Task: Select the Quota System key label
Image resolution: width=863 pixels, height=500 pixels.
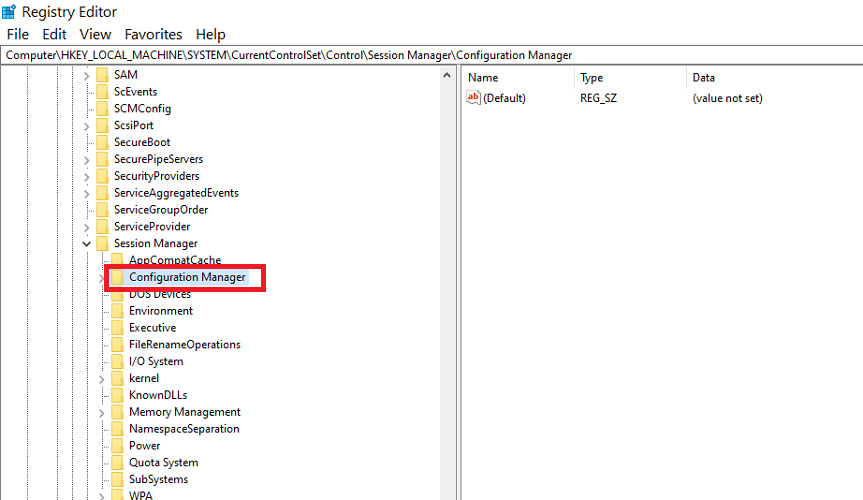Action: (163, 463)
